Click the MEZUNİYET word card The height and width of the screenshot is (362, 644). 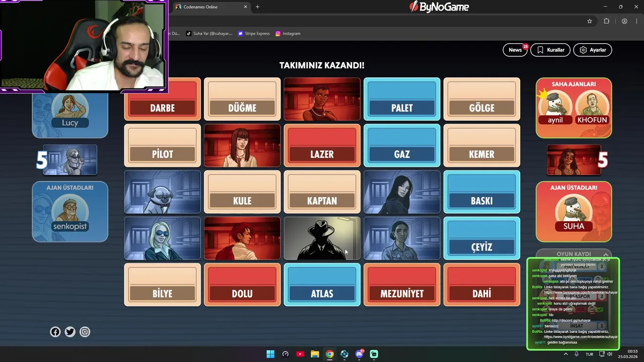pyautogui.click(x=402, y=285)
